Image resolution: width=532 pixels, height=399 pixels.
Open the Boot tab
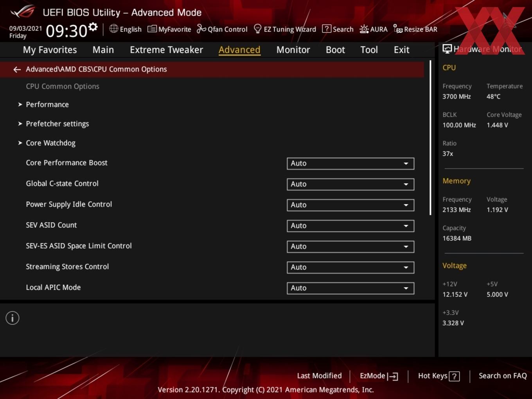point(335,50)
